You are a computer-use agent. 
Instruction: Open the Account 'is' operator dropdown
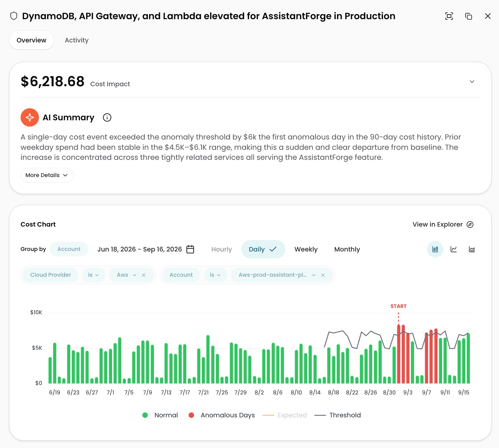[x=215, y=275]
